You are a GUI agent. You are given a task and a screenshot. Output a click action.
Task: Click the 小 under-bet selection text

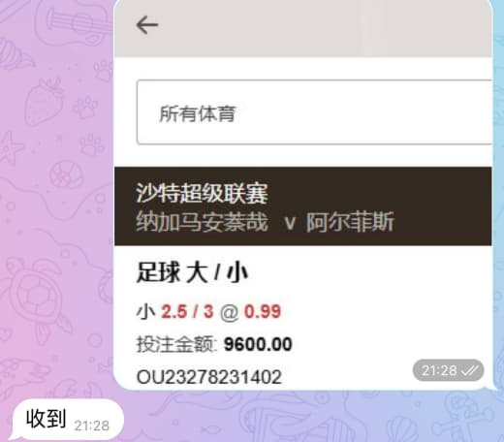146,312
